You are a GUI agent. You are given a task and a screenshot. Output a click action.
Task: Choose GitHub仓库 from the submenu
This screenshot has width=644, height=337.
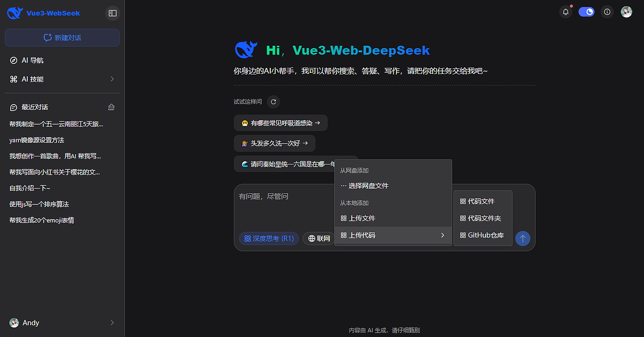482,235
